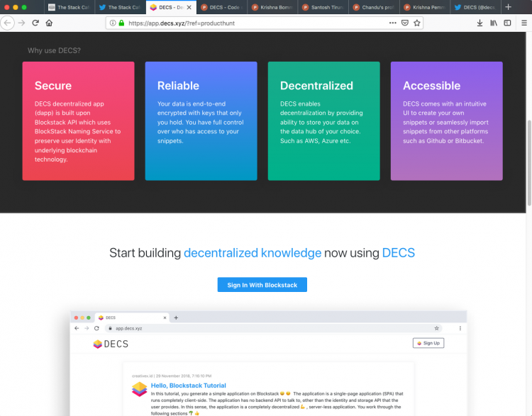The image size is (532, 416).
Task: Click the browser back arrow button
Action: tap(8, 23)
